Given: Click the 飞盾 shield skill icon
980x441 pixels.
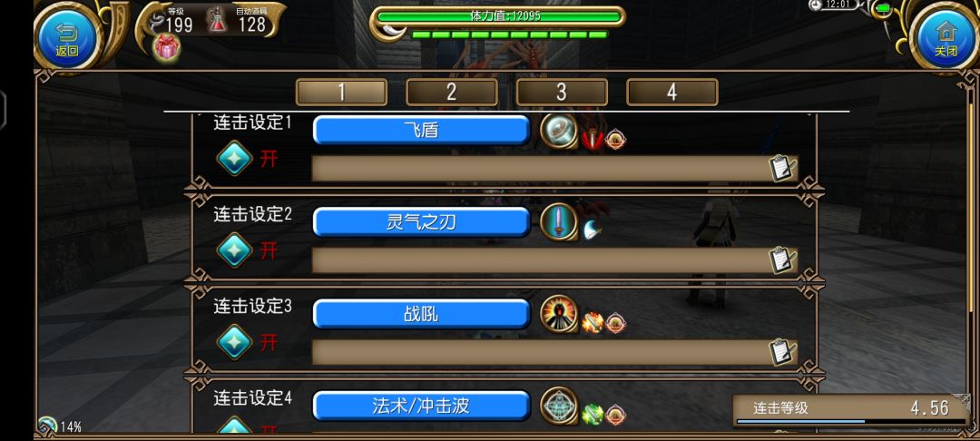Looking at the screenshot, I should tap(557, 130).
